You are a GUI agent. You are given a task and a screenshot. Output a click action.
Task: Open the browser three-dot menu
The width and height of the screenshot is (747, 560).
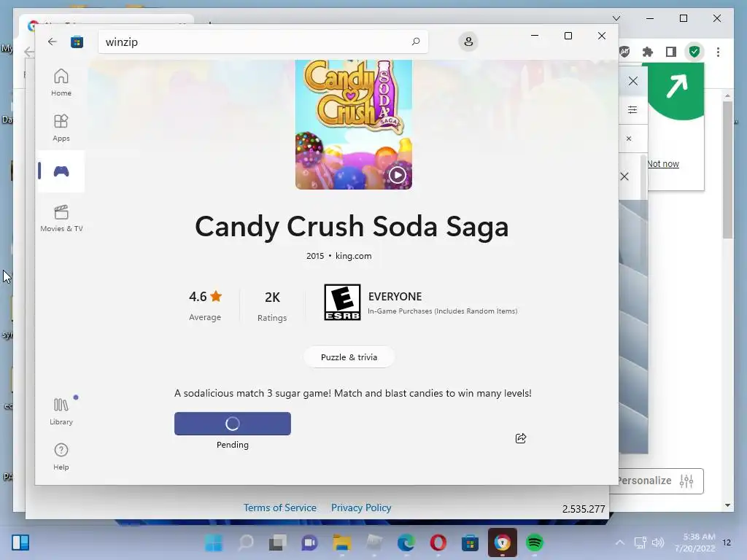point(718,52)
